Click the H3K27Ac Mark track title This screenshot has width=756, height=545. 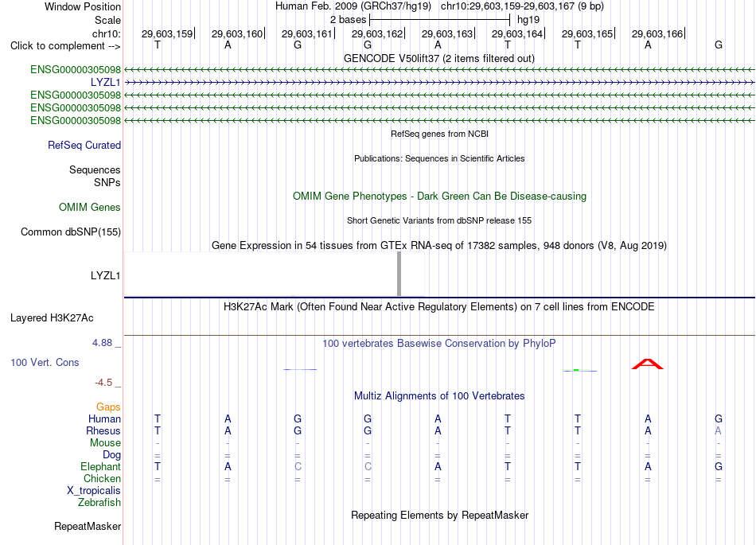[439, 307]
